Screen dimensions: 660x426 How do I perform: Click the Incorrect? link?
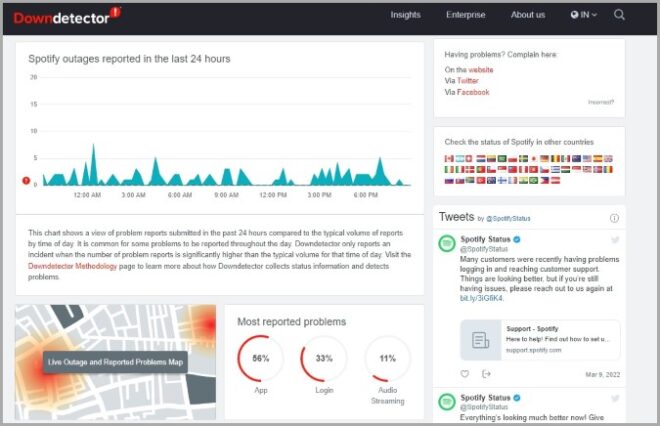tap(601, 102)
